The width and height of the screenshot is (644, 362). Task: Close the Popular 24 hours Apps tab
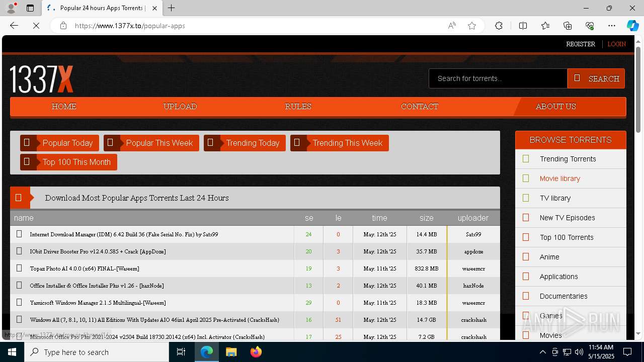(x=155, y=8)
